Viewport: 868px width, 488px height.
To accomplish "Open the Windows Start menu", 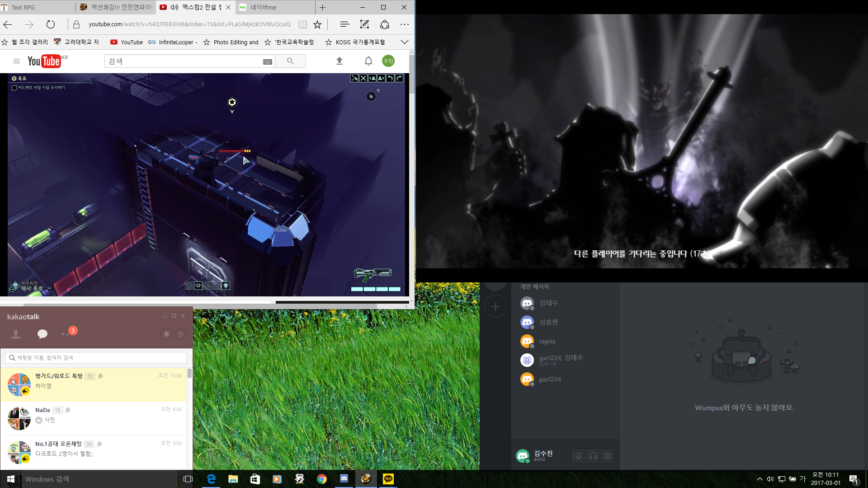I will pos(11,479).
